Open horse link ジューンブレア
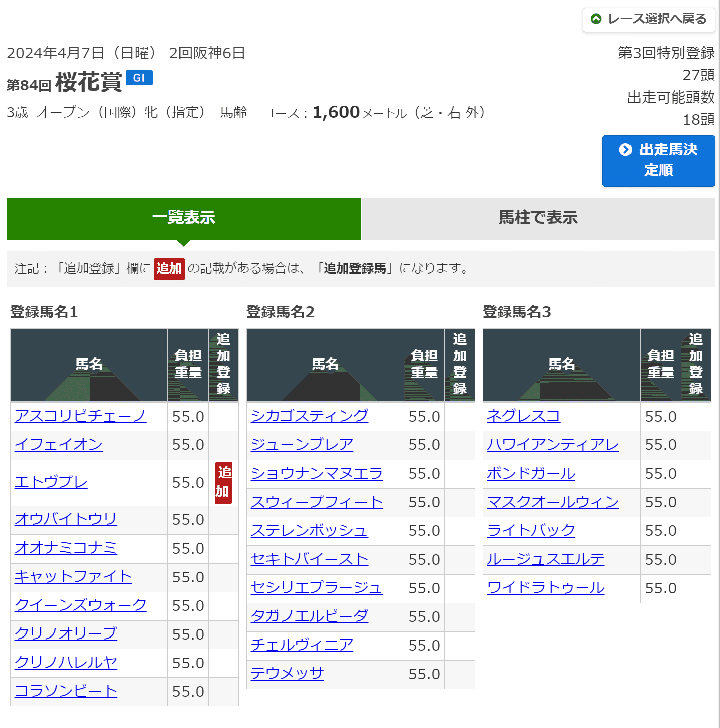 [302, 445]
